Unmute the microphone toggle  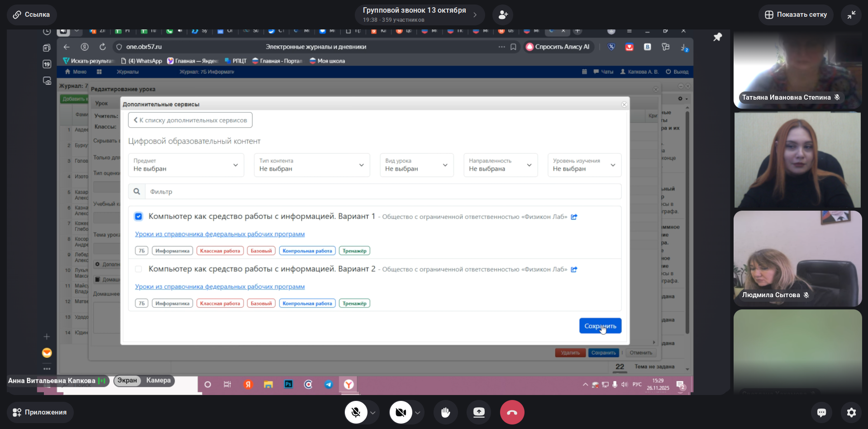click(x=356, y=412)
